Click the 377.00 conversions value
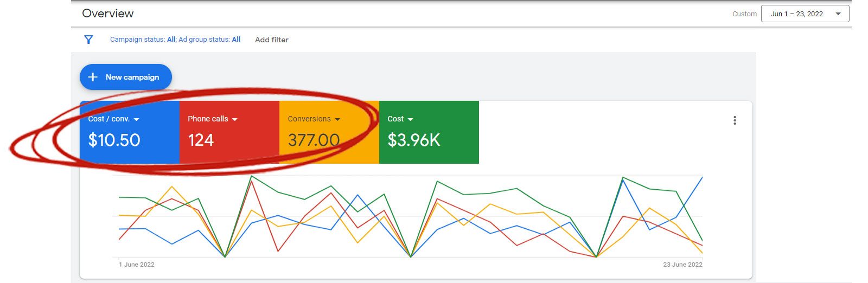Screen dimensions: 868x283 (314, 140)
